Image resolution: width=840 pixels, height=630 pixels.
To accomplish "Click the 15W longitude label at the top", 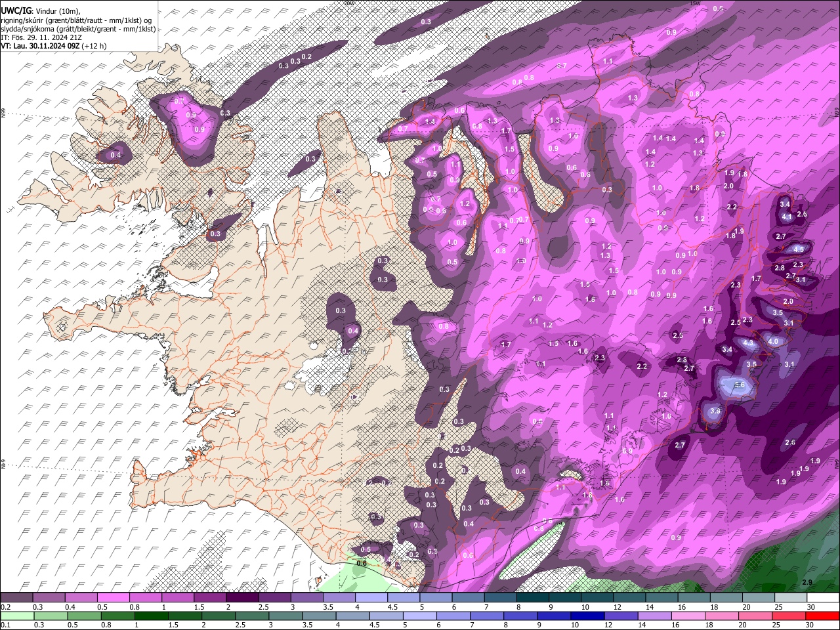I will click(696, 3).
